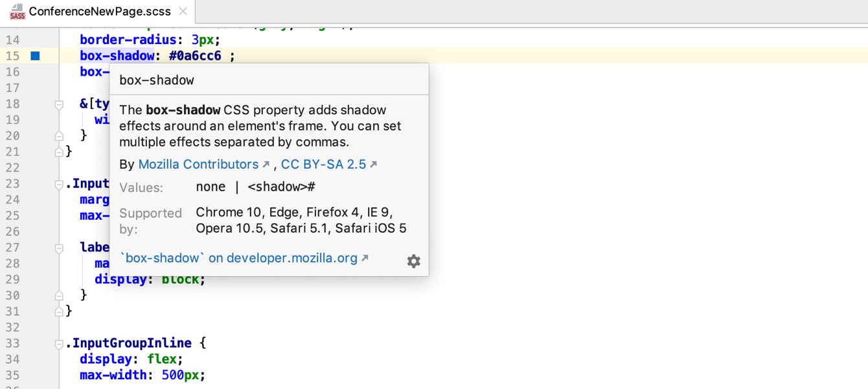This screenshot has width=868, height=389.
Task: Close the ConferenceNewPage.scss tab
Action: 183,12
